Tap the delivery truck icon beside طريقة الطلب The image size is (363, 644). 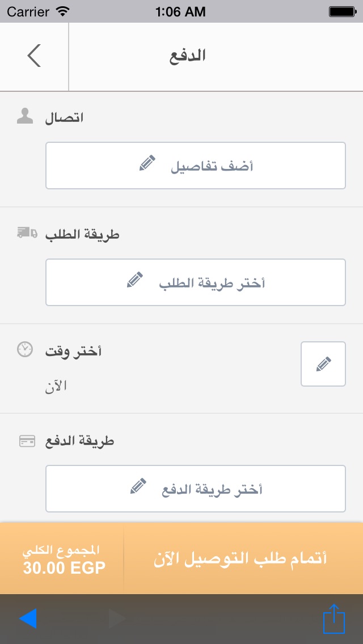27,233
